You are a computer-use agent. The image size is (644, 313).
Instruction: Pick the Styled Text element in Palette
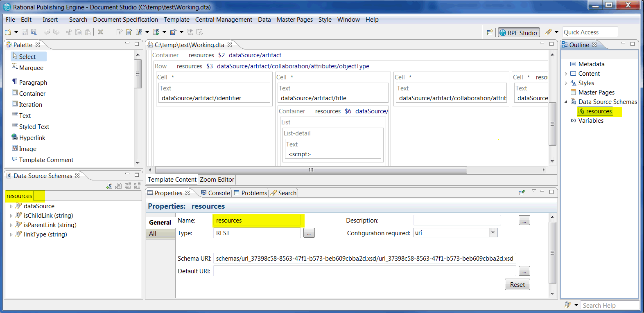click(x=30, y=126)
